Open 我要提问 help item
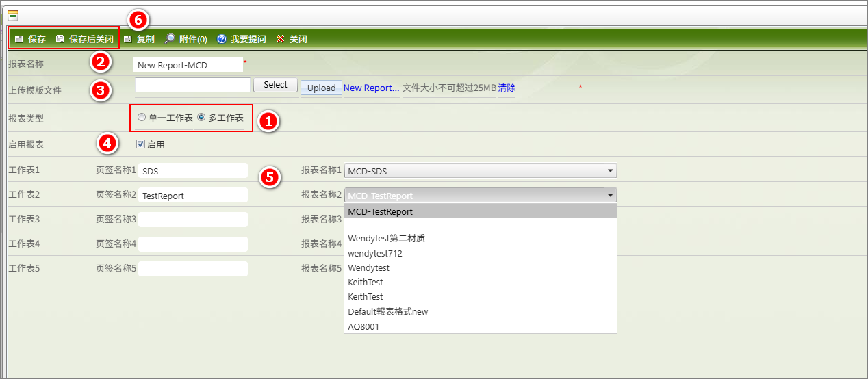 click(248, 39)
